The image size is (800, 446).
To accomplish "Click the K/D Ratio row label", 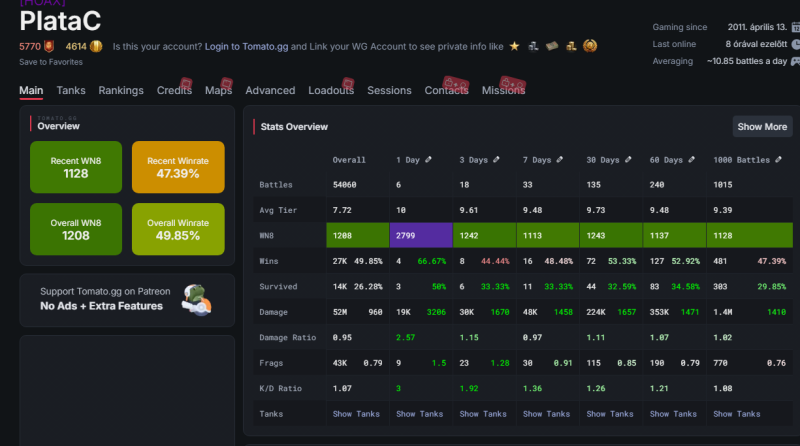I will 281,388.
